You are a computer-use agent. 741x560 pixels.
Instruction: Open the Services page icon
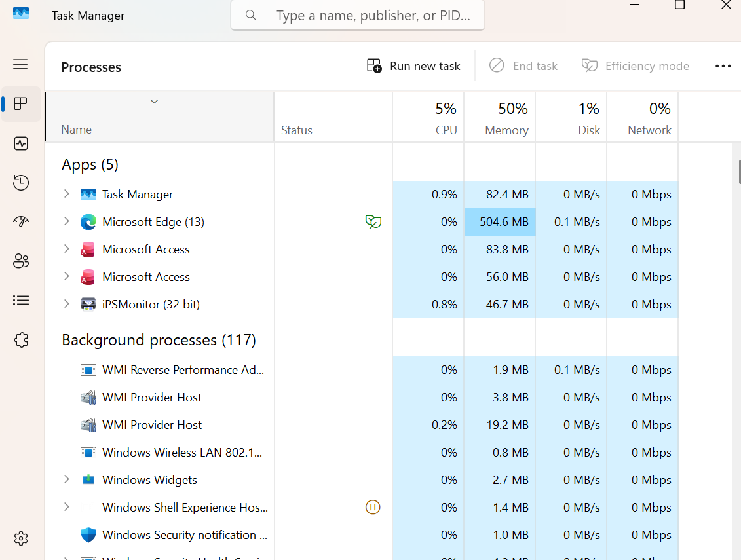point(21,339)
